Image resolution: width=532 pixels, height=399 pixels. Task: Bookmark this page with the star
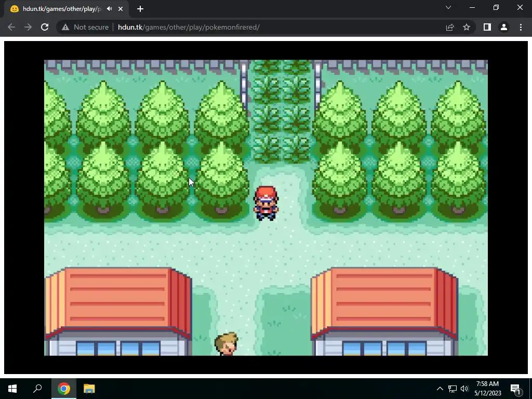pyautogui.click(x=467, y=27)
